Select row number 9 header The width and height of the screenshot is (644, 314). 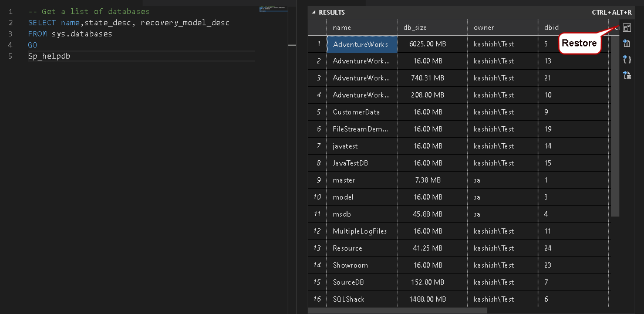[318, 180]
